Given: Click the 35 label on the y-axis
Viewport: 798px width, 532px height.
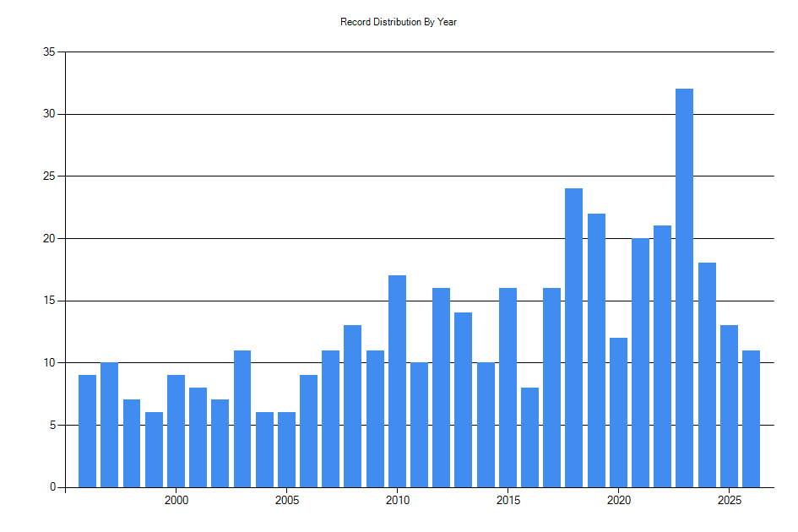Looking at the screenshot, I should pyautogui.click(x=48, y=51).
